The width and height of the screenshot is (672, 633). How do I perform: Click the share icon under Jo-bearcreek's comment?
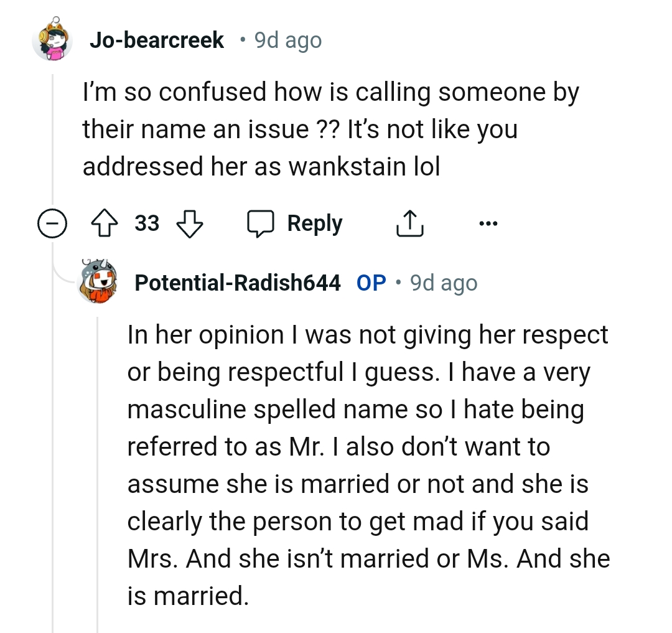click(x=409, y=223)
